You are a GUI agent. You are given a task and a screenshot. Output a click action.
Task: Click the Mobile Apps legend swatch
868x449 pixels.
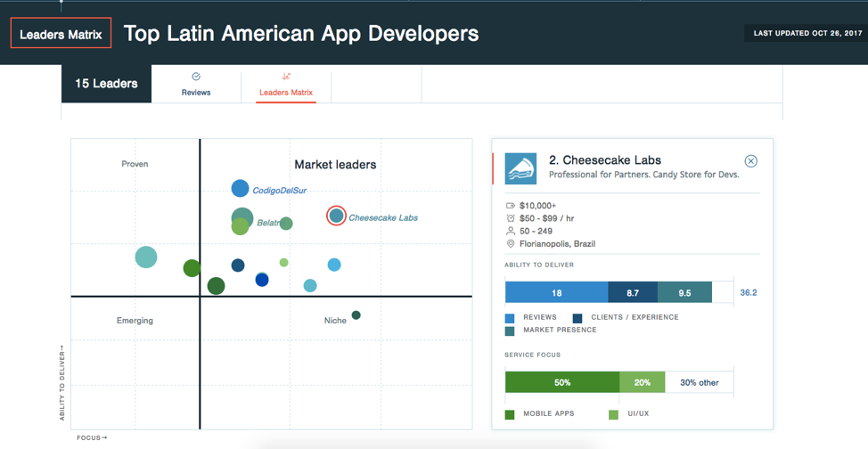tap(509, 414)
